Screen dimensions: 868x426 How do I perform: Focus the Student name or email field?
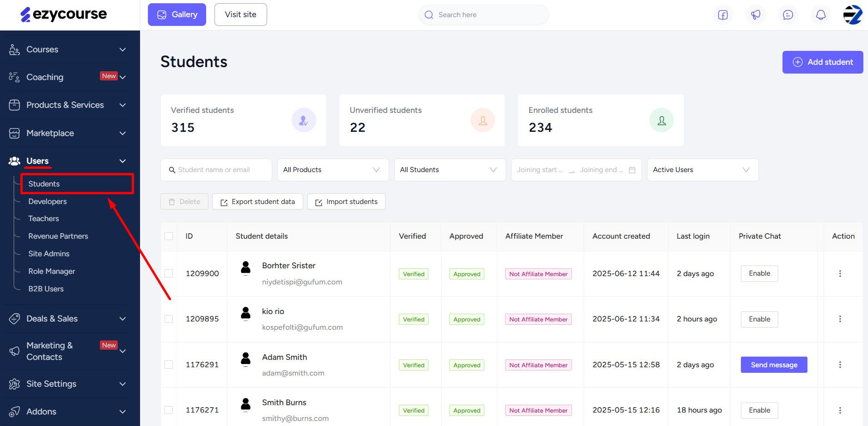point(216,170)
